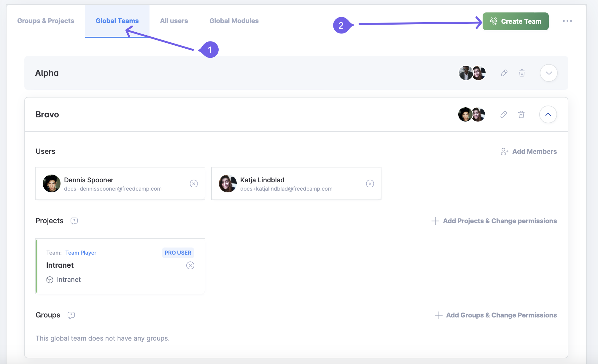Go to the Global Modules tab
The height and width of the screenshot is (364, 598).
(234, 21)
